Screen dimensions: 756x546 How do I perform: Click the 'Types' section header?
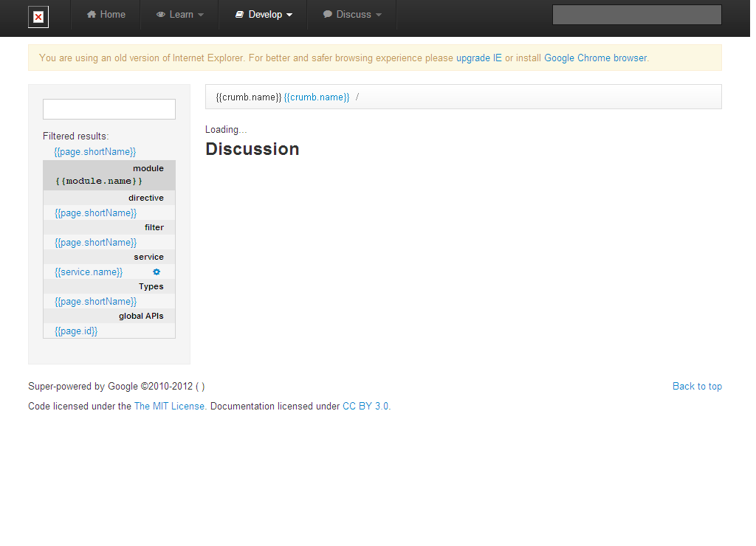click(151, 287)
